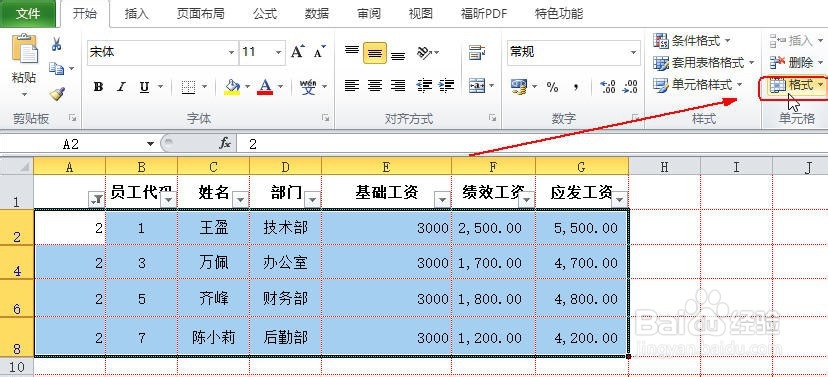Viewport: 828px width, 377px height.
Task: Apply the red font color A
Action: click(x=265, y=87)
